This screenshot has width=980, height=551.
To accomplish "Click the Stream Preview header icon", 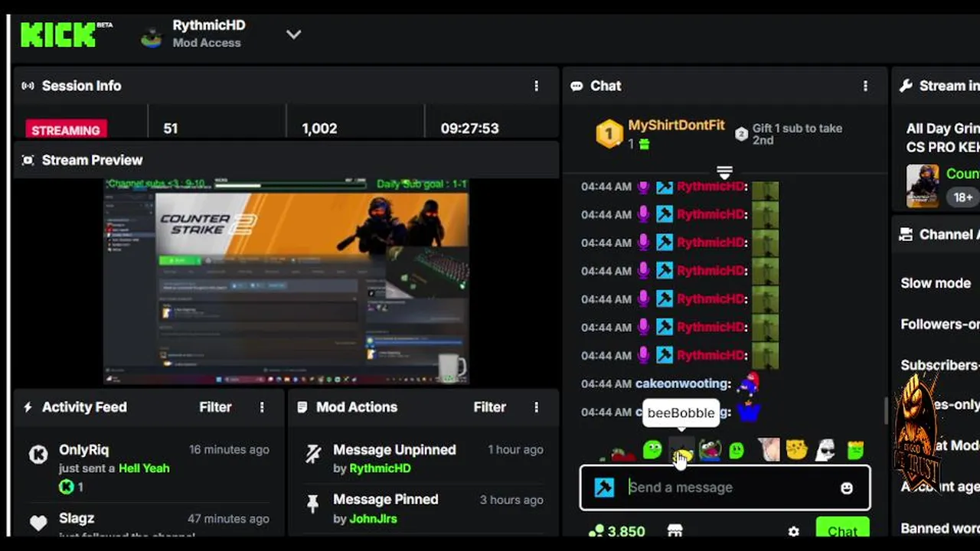I will [28, 160].
